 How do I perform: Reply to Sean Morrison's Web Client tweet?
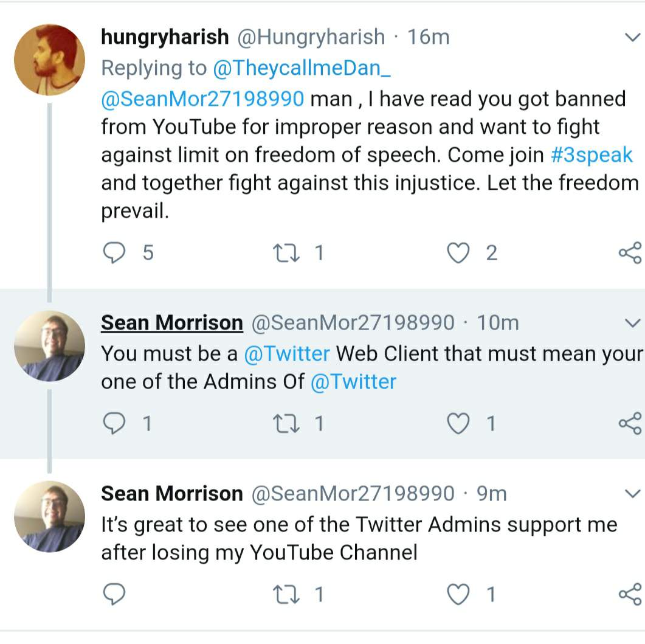pos(114,423)
